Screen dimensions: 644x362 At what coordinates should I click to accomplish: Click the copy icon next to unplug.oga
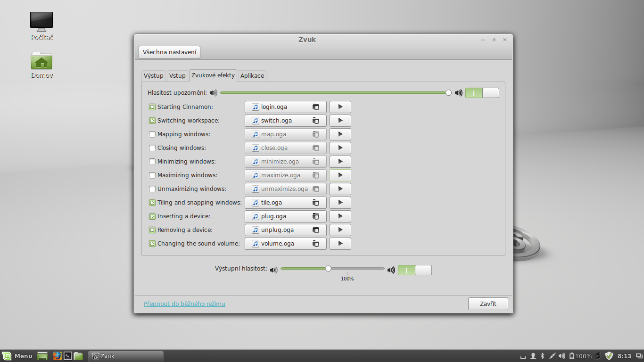pyautogui.click(x=316, y=230)
